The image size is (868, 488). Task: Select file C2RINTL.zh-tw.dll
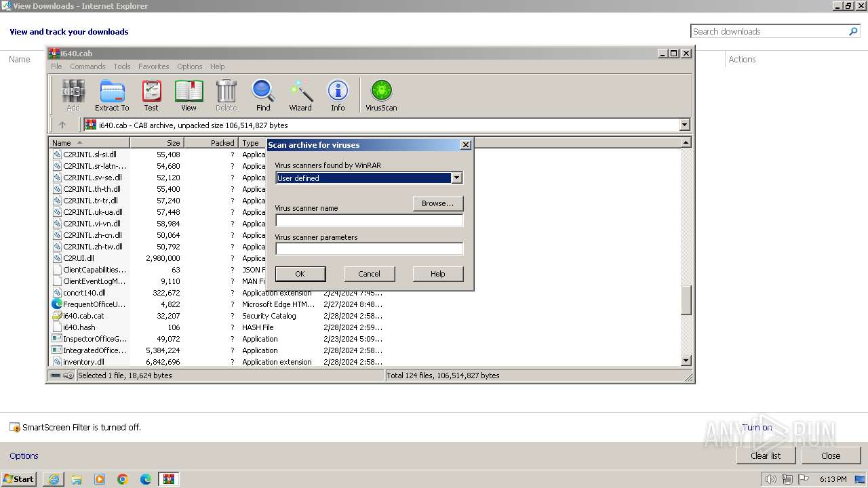click(93, 247)
